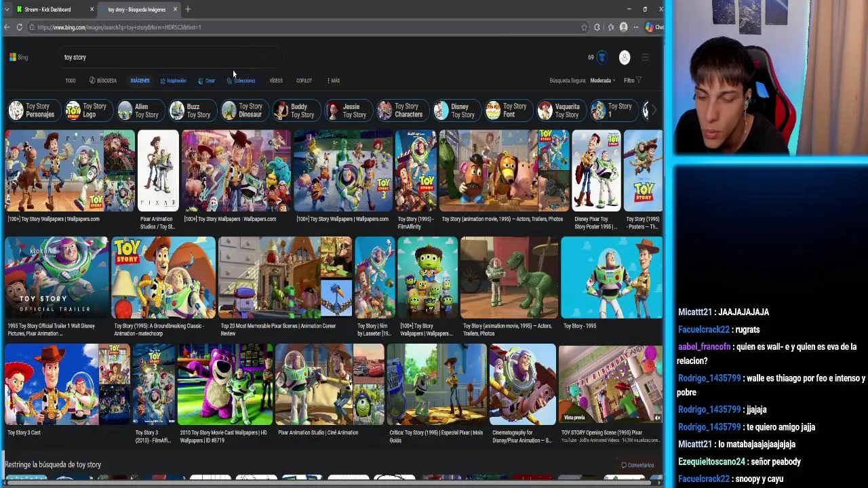Open Rex dinosaur animation movie thumbnail
Viewport: 868px width, 488px height.
tap(509, 277)
